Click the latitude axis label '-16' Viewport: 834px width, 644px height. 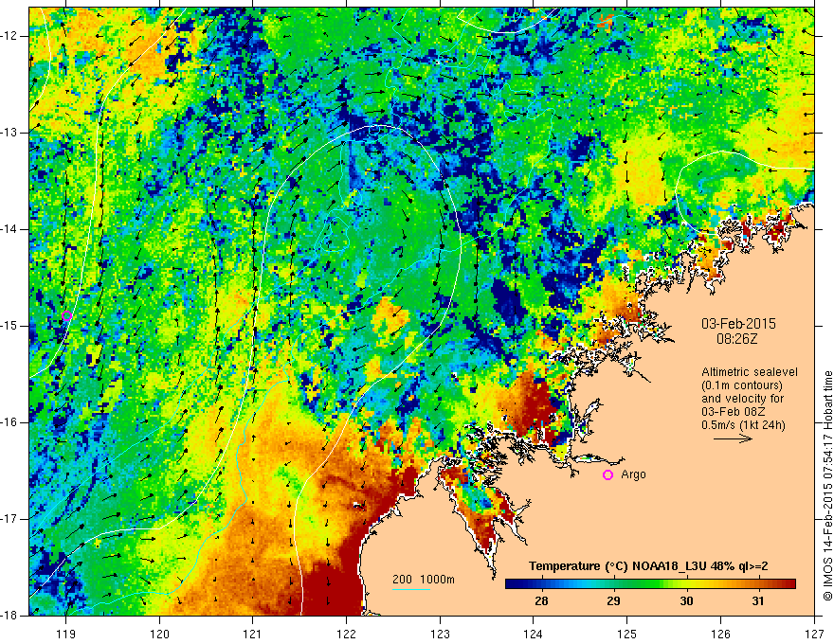tap(9, 422)
